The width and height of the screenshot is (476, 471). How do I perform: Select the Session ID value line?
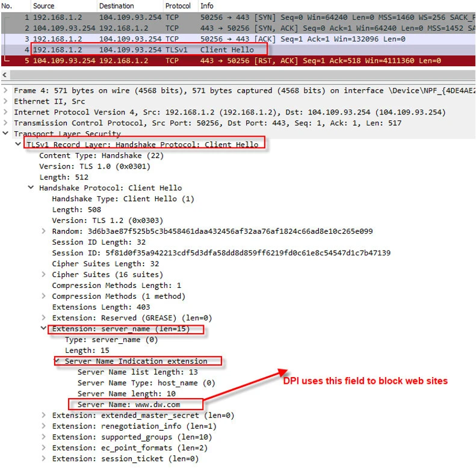pyautogui.click(x=221, y=253)
